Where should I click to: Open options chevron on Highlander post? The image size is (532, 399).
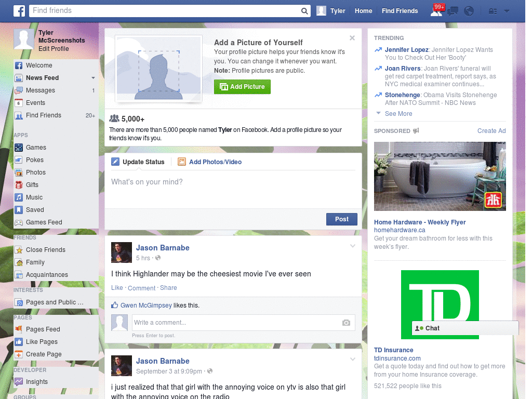[x=353, y=246]
